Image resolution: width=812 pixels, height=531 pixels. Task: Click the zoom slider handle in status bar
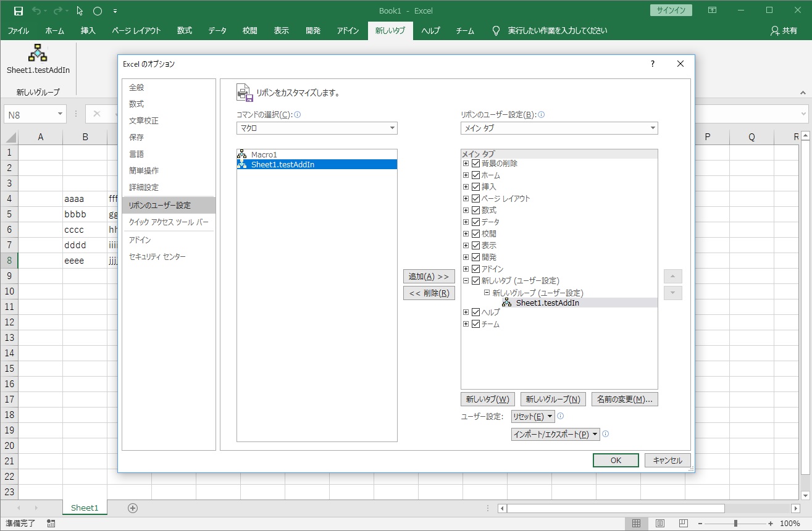(x=735, y=524)
